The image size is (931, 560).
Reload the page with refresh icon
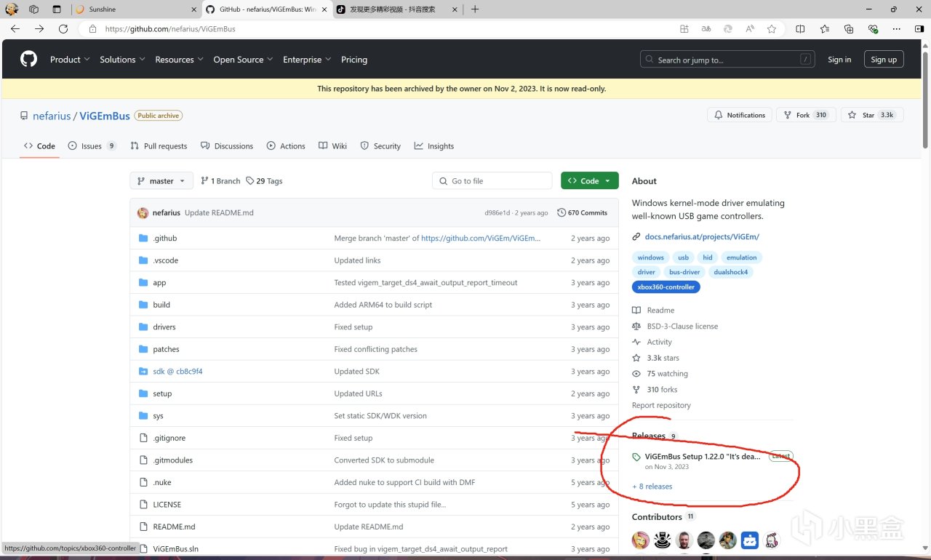pos(63,29)
